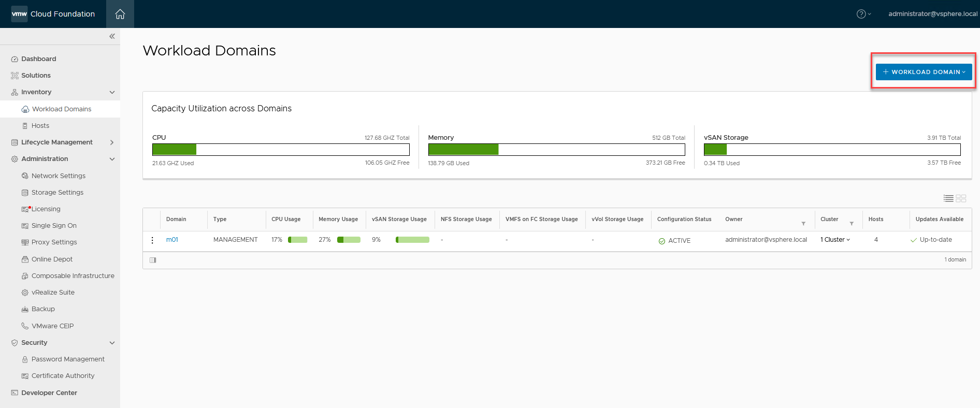Switch to card grid view icon

961,198
